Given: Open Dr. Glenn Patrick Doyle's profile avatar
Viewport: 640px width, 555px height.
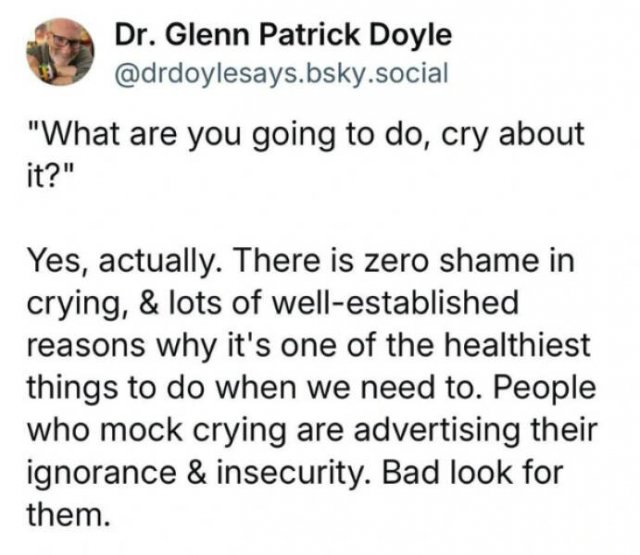Looking at the screenshot, I should pyautogui.click(x=60, y=52).
